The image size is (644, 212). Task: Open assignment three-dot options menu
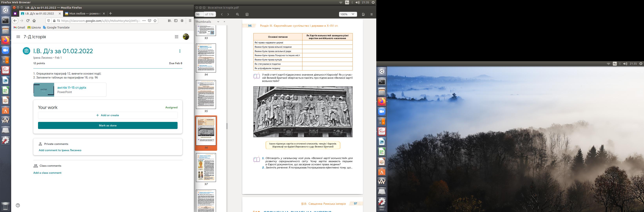coord(180,51)
